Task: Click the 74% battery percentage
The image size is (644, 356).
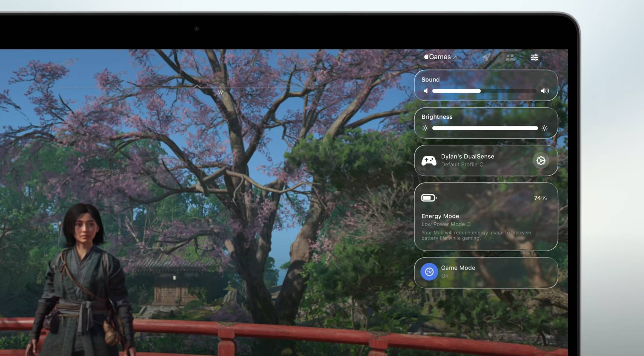Action: [540, 198]
